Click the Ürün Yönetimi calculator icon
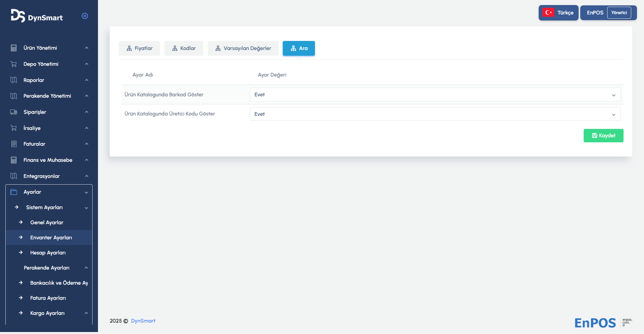The height and width of the screenshot is (334, 644). 14,48
